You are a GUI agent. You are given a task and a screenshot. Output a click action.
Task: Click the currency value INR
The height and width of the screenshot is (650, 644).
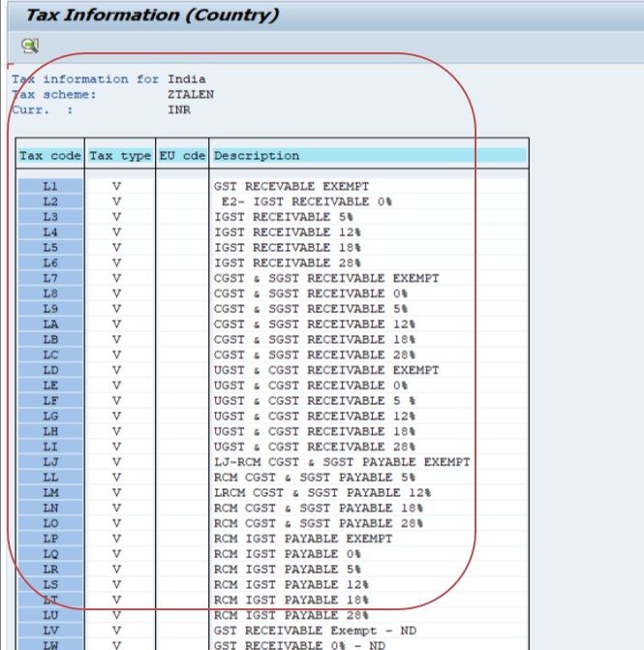point(179,109)
